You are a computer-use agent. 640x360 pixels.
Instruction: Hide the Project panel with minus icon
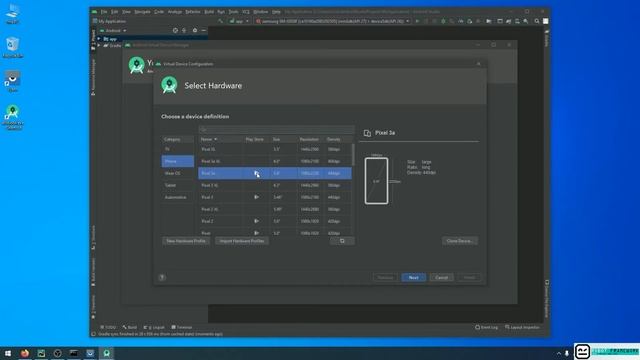(x=204, y=31)
